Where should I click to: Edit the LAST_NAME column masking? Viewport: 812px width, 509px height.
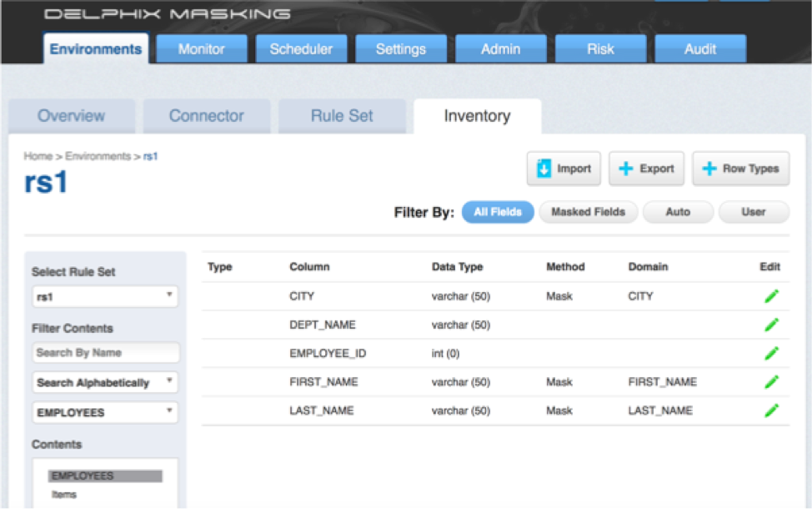click(771, 411)
